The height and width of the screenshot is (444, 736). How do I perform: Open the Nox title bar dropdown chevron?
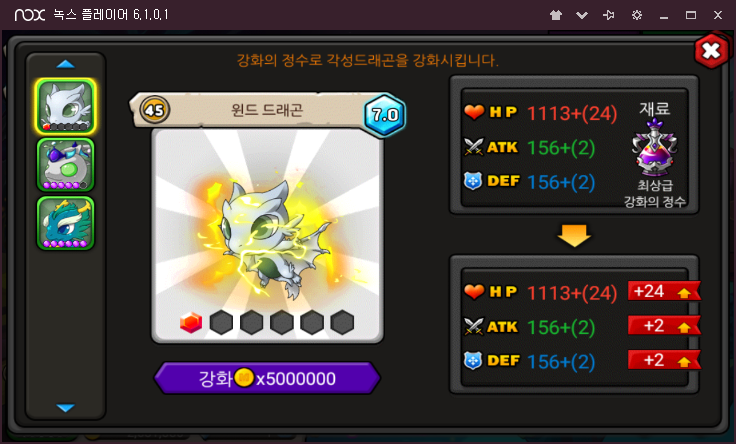[582, 15]
